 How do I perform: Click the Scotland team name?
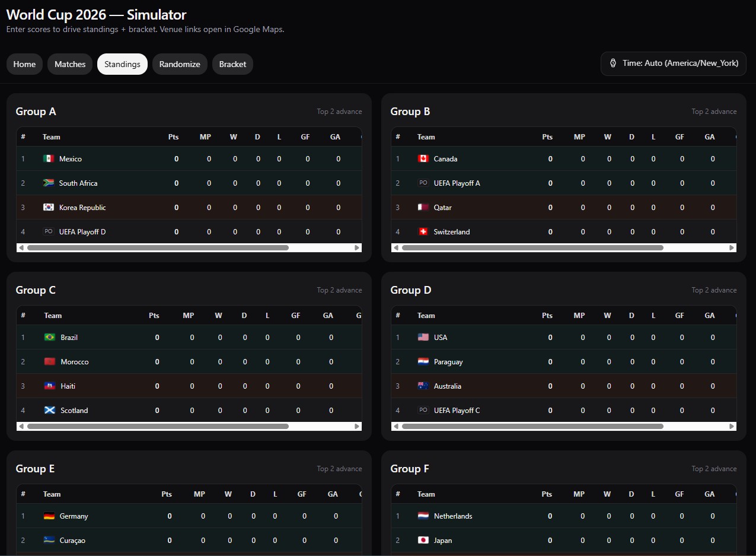(74, 410)
